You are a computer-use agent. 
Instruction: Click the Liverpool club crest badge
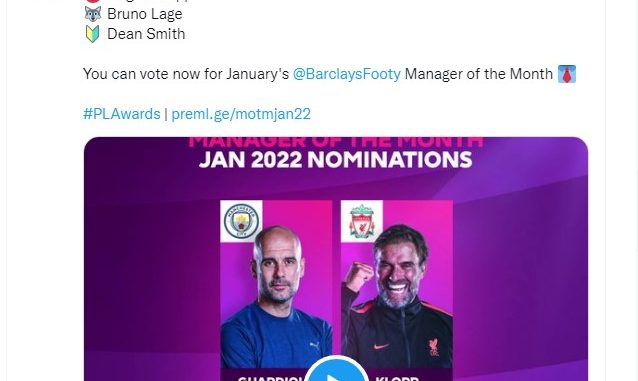[x=362, y=221]
